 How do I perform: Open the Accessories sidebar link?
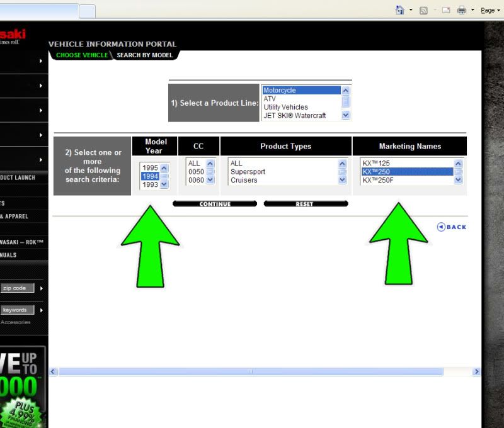click(15, 322)
